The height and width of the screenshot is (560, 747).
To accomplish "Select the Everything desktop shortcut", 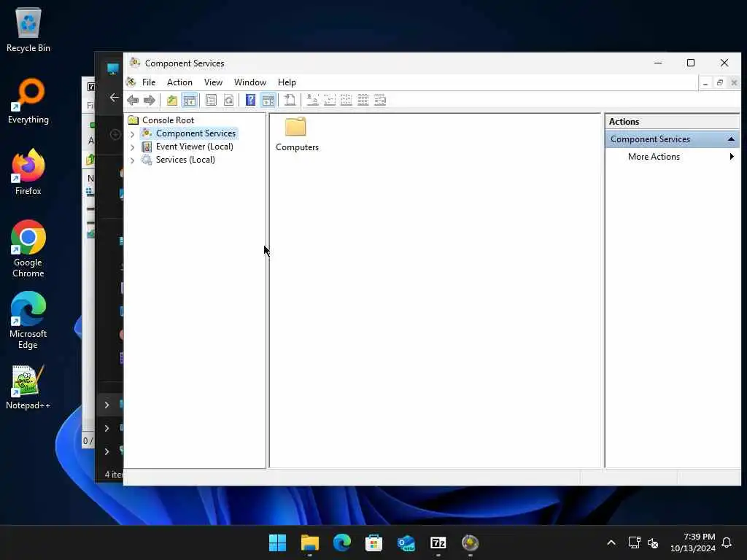I will pos(28,101).
